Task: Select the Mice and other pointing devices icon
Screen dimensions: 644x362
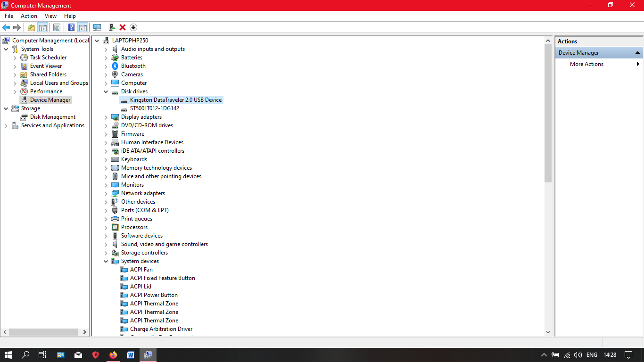Action: (115, 176)
